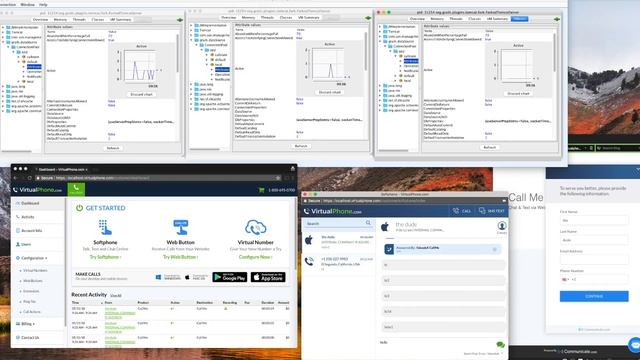Expand java.lang node in left JConsole tree
Viewport: 640px width, 360px height.
(3, 87)
